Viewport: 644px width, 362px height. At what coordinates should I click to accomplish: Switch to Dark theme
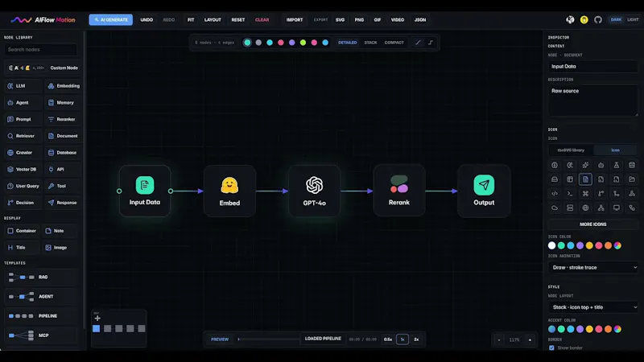click(x=616, y=19)
